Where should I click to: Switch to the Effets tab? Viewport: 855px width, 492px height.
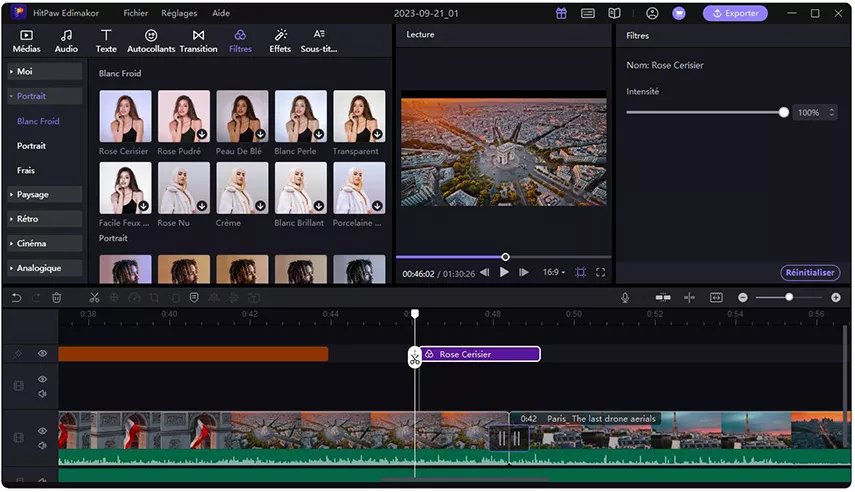280,41
